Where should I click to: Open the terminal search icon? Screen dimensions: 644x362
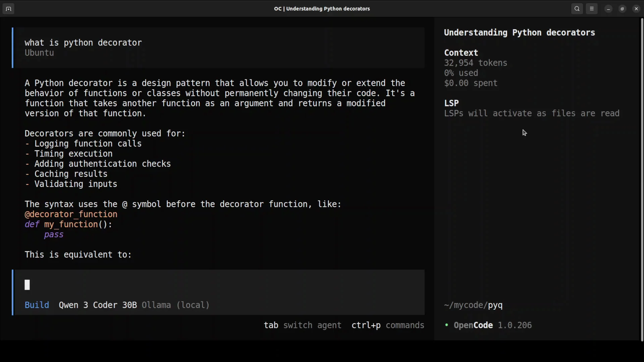coord(577,9)
